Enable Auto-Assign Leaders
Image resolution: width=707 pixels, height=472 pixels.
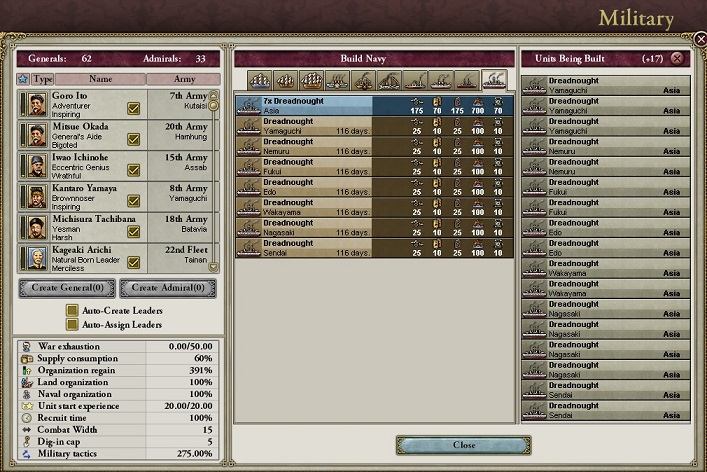pyautogui.click(x=72, y=324)
